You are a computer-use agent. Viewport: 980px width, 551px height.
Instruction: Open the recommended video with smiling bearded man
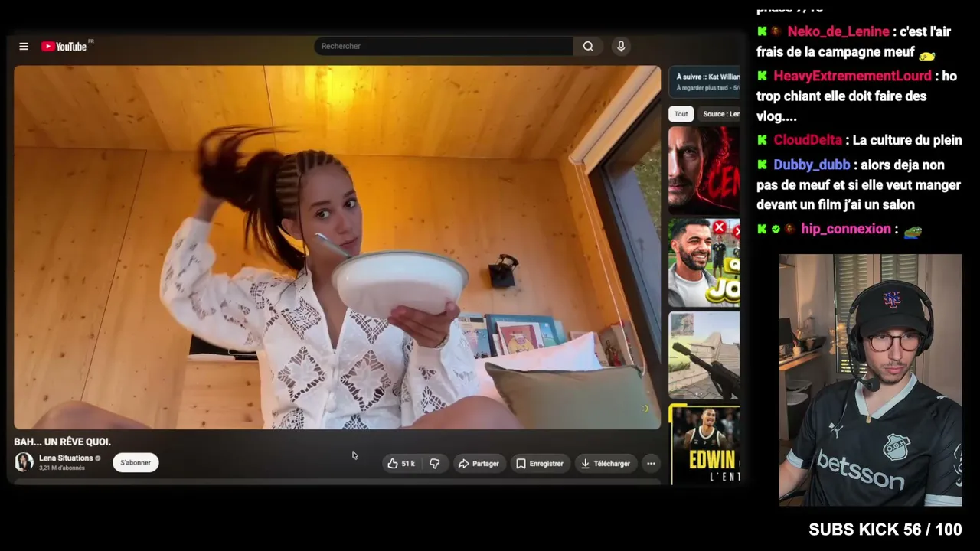[704, 263]
